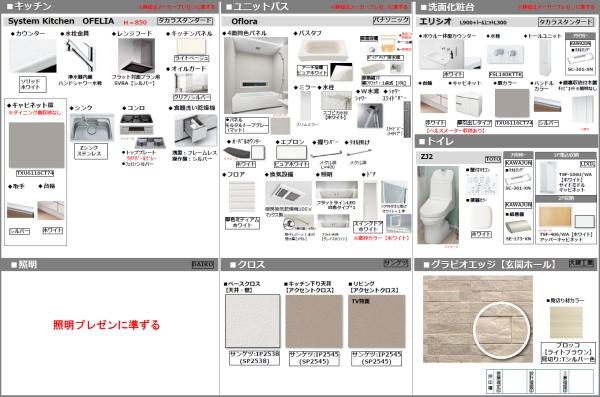The height and width of the screenshot is (397, 600).
Task: Open the W水流 shower head image
Action: coord(370,115)
